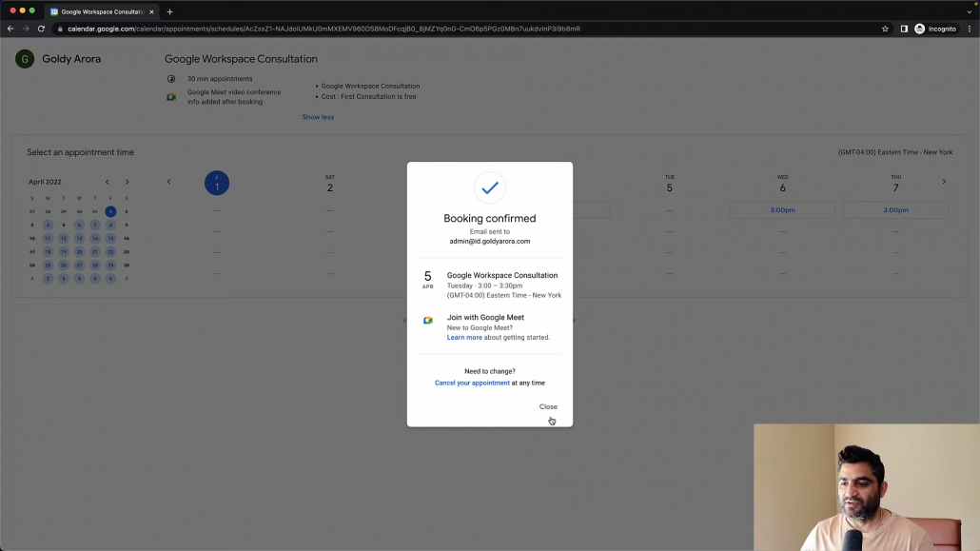
Task: Click Tuesday 5 day header
Action: click(670, 184)
